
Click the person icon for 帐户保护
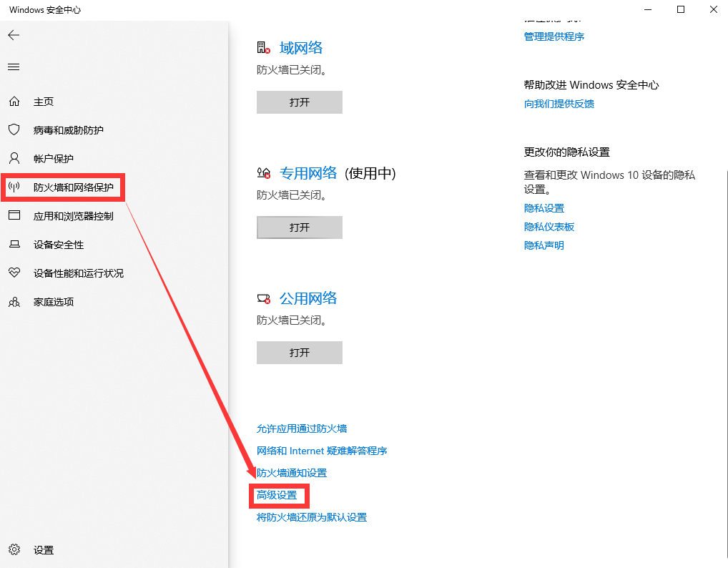pyautogui.click(x=14, y=158)
